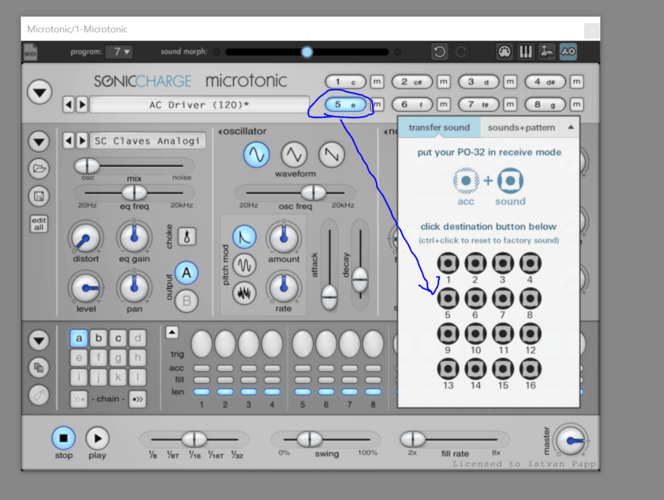Click the undo icon in top bar
664x500 pixels.
point(440,52)
